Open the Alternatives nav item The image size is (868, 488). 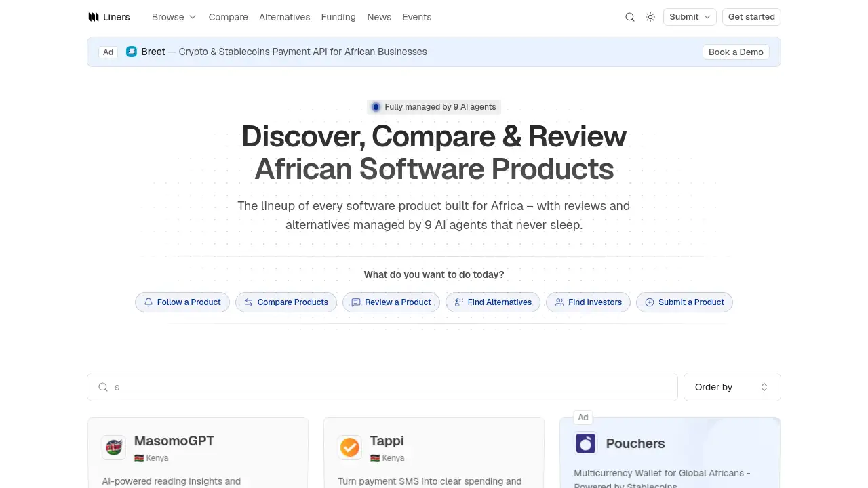(285, 17)
